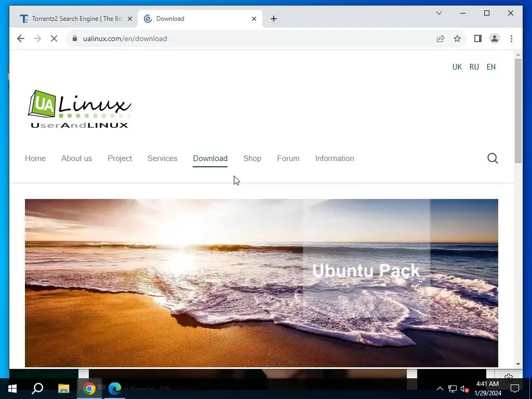Image resolution: width=532 pixels, height=399 pixels.
Task: Open the Chrome three-dot menu
Action: [x=511, y=38]
